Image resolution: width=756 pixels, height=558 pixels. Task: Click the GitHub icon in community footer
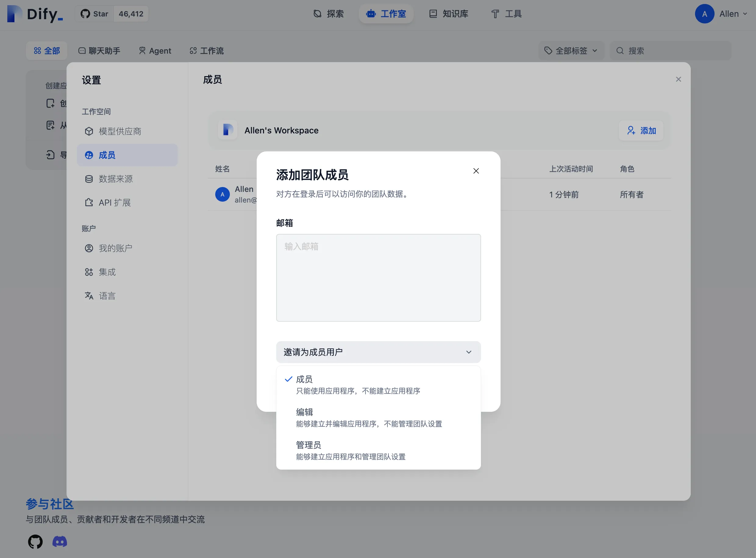tap(35, 542)
